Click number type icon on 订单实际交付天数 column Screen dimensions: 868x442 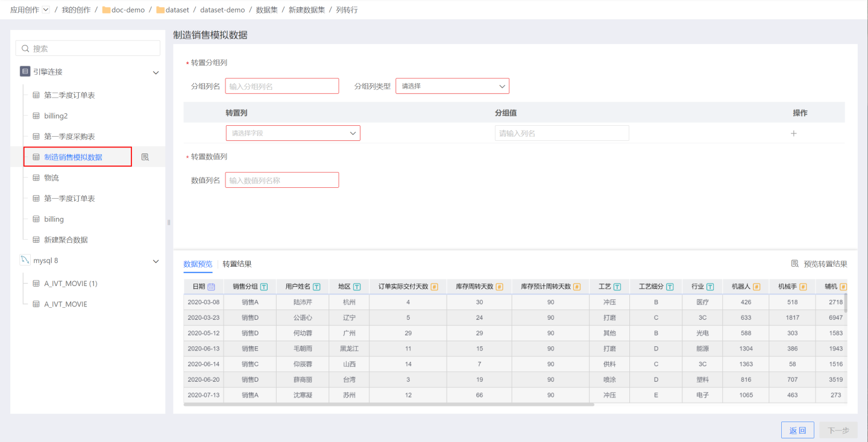click(434, 287)
